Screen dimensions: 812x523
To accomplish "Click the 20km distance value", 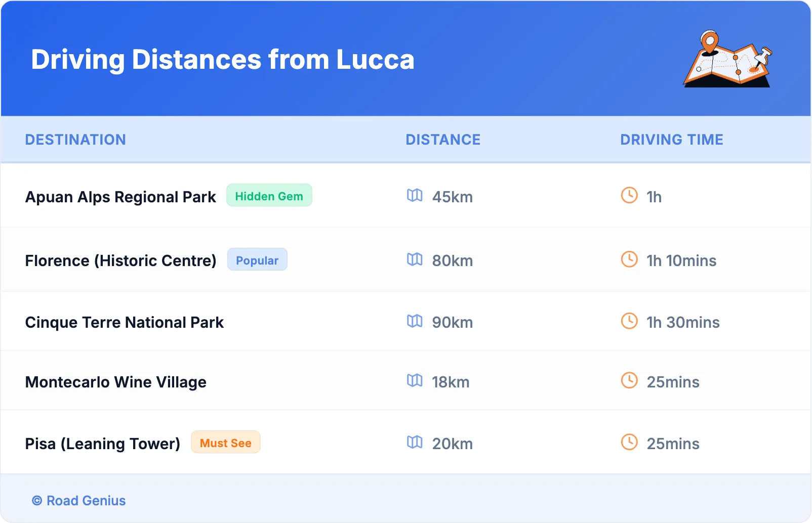I will 453,444.
